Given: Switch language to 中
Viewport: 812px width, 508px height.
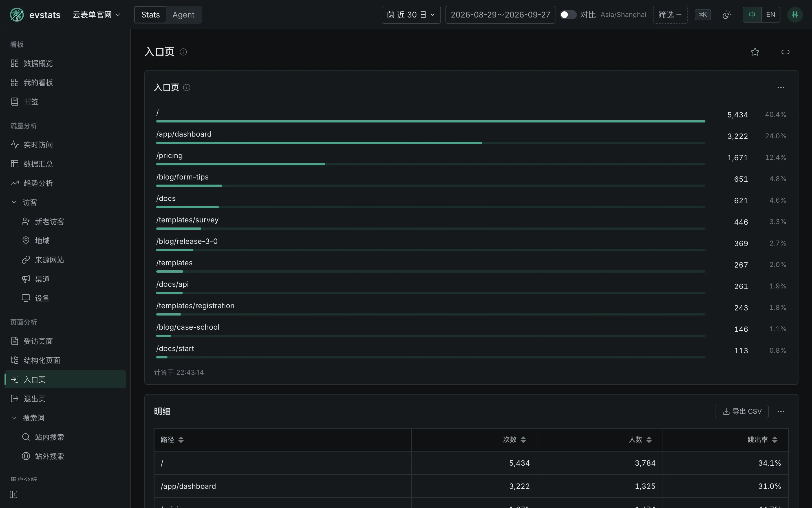Looking at the screenshot, I should click(752, 15).
